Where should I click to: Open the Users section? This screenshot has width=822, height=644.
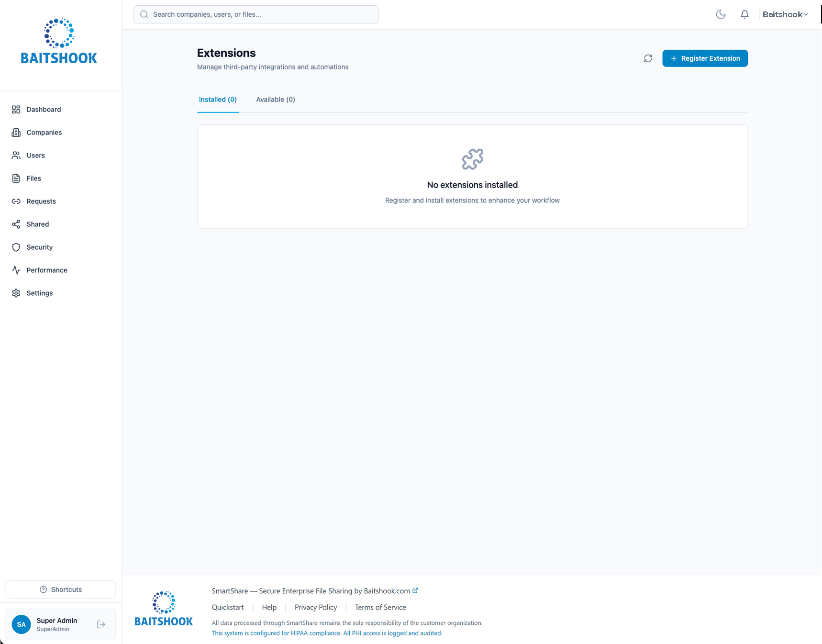coord(35,155)
